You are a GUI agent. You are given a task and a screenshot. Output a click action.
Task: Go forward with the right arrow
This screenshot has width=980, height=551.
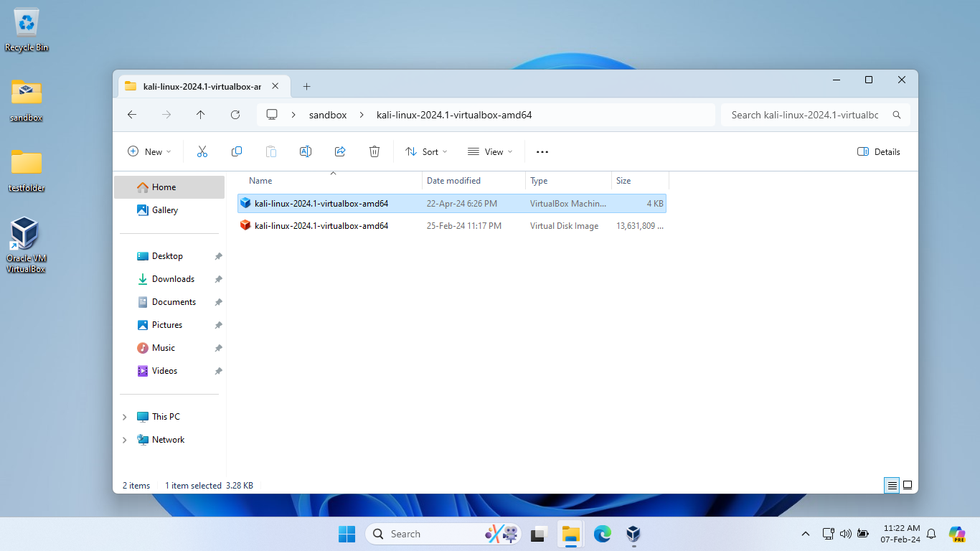click(166, 115)
